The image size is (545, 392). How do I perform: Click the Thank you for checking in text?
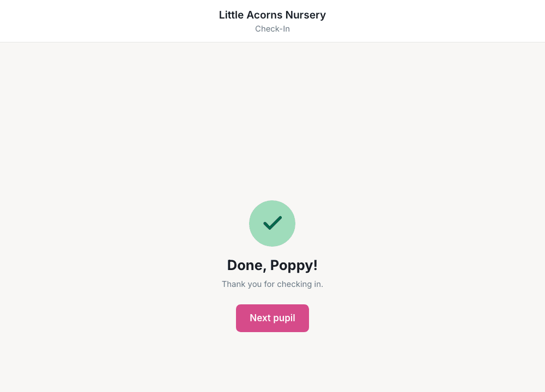coord(272,284)
